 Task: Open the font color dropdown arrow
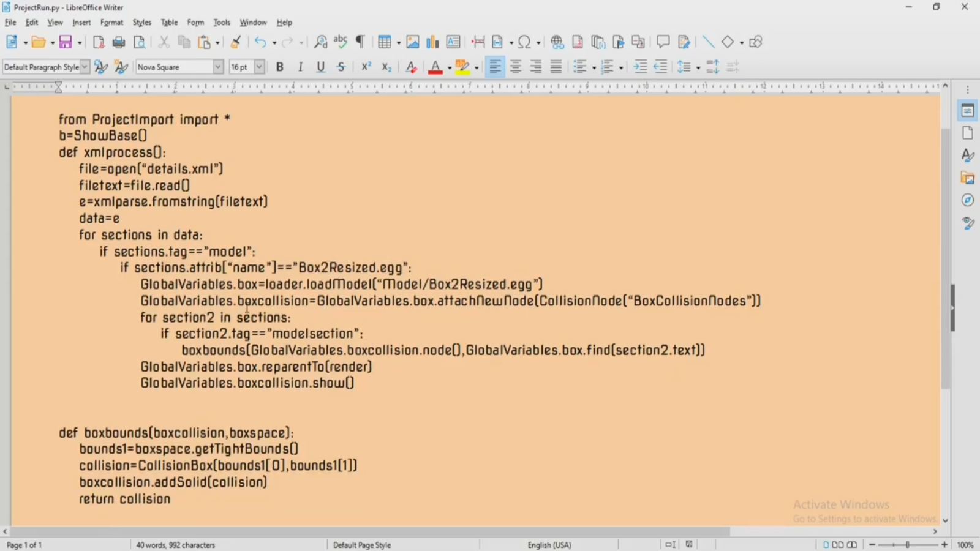click(x=450, y=67)
